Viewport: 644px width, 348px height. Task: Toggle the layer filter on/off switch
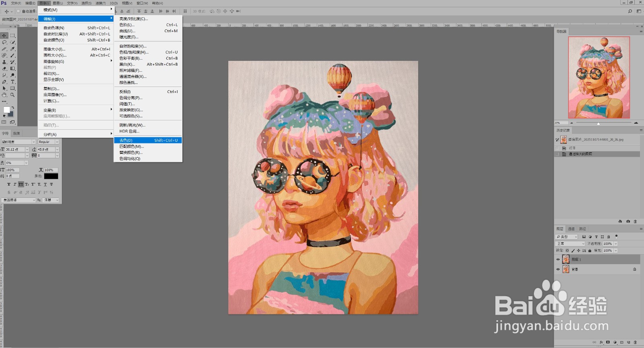616,237
